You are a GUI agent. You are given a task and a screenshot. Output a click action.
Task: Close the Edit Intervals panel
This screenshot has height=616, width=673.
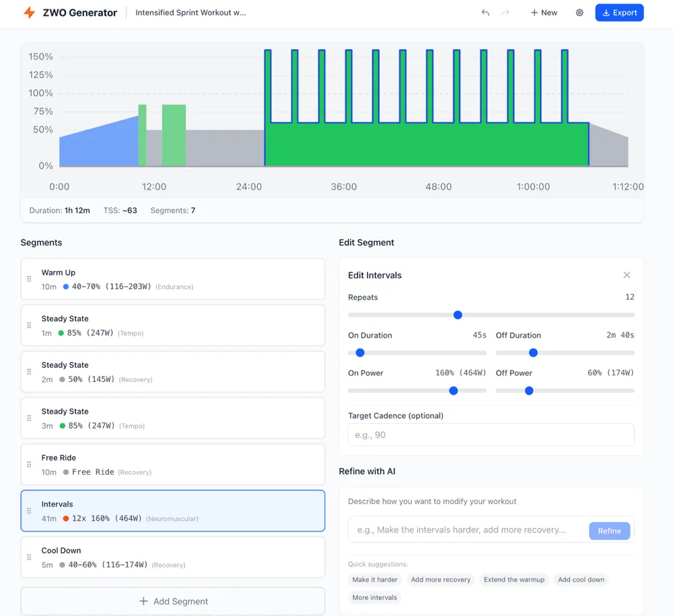[x=627, y=275]
